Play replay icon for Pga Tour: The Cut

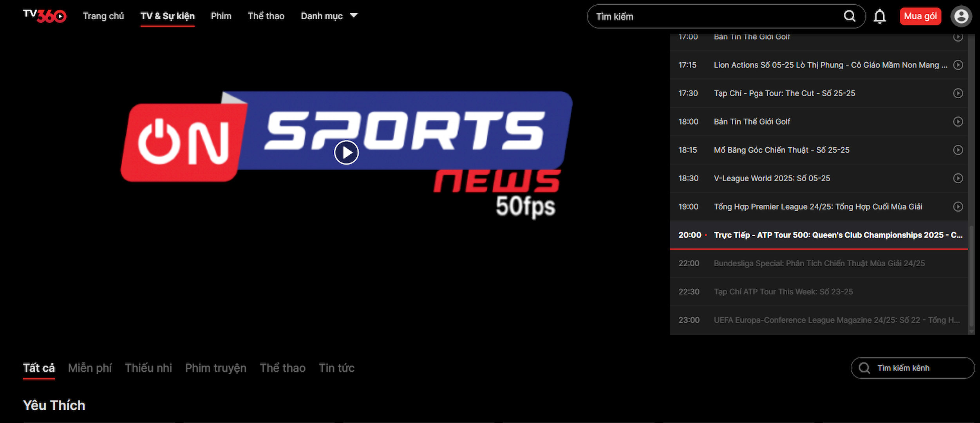point(958,93)
